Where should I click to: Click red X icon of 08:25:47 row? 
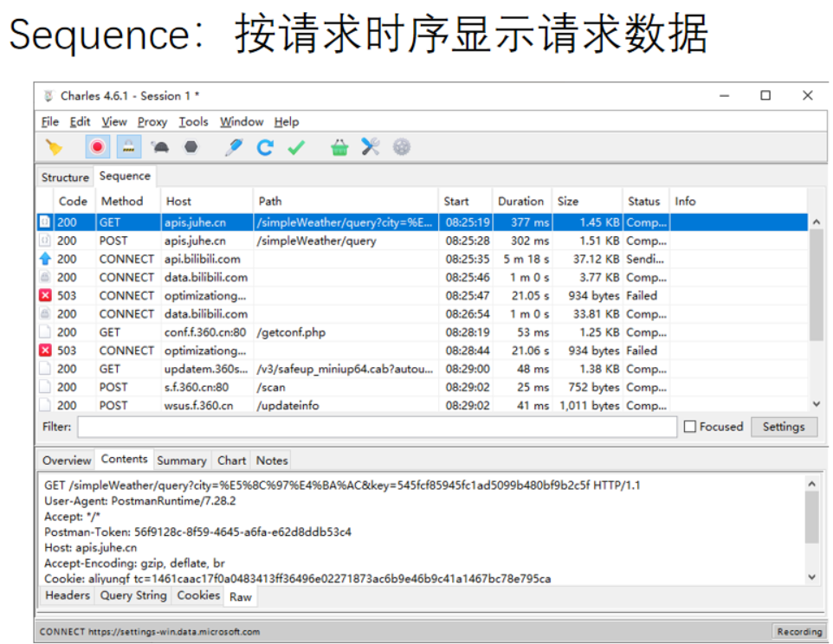pyautogui.click(x=46, y=295)
